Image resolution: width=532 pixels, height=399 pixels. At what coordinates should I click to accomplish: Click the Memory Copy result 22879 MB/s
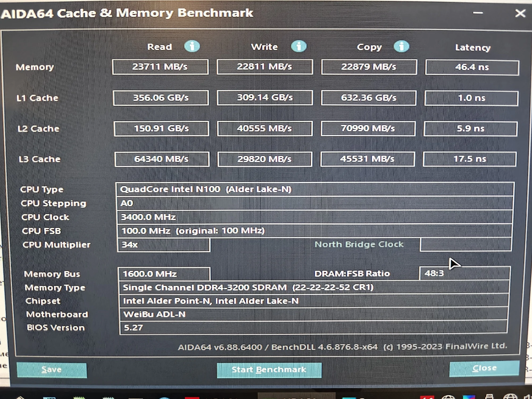pos(369,67)
